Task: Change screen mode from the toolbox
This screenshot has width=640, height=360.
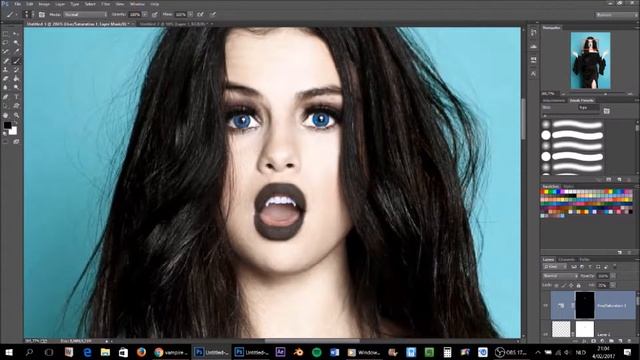Action: 16,142
